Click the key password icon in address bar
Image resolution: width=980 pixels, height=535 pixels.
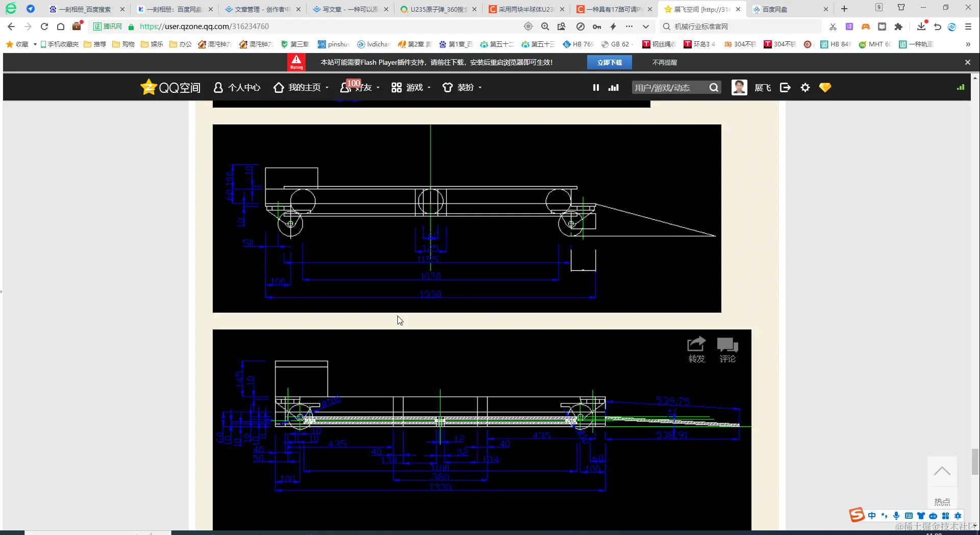click(597, 27)
